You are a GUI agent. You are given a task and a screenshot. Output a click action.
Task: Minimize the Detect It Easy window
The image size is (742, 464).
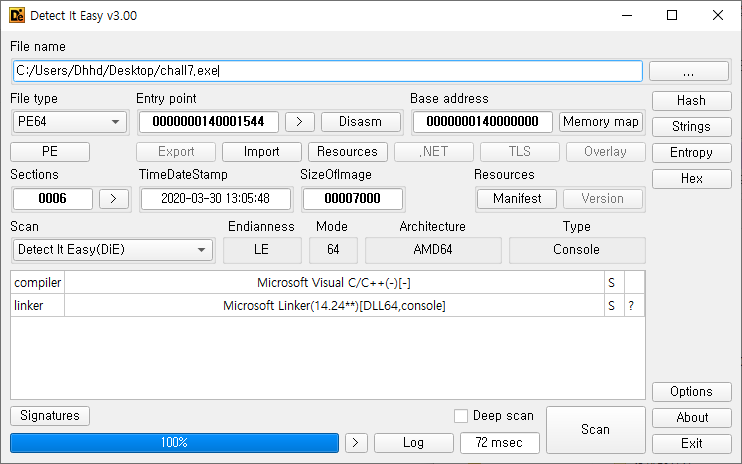point(627,16)
